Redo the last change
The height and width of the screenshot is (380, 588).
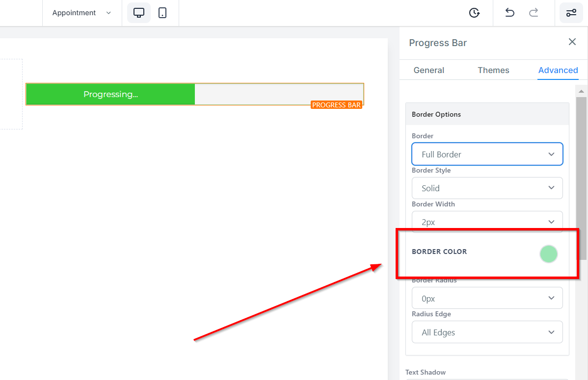(534, 13)
